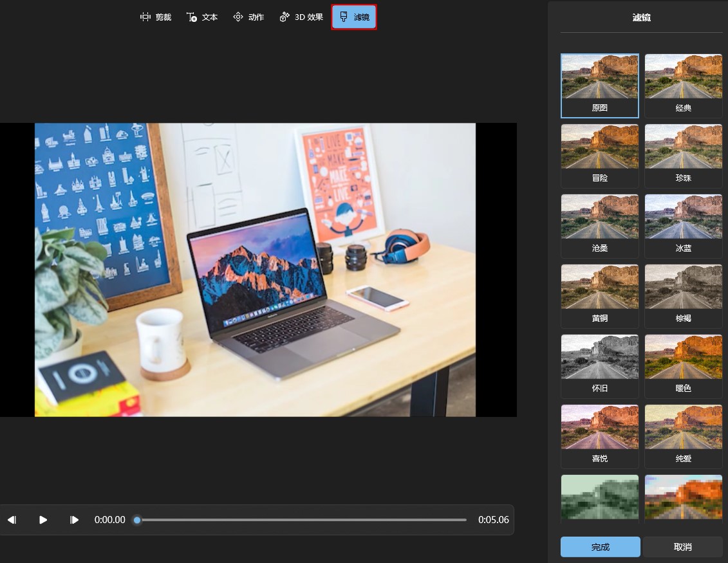The width and height of the screenshot is (728, 563).
Task: Click the 取消 (Cancel) button
Action: coord(682,547)
